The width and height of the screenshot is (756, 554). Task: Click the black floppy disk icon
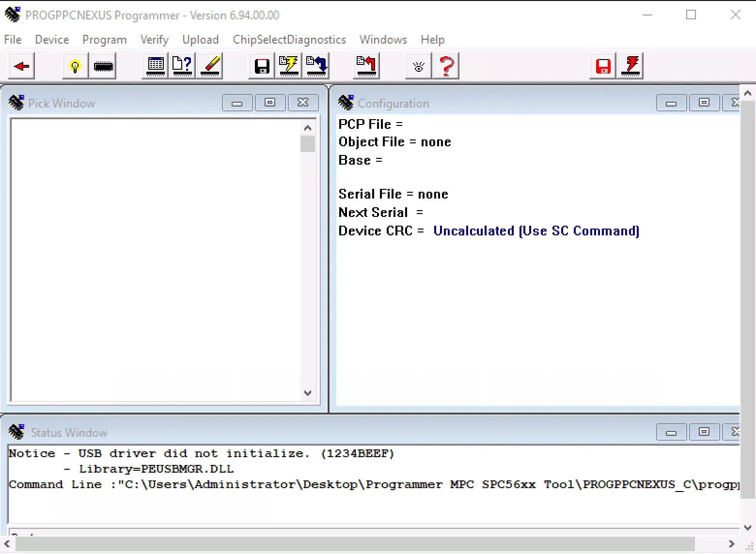[262, 66]
